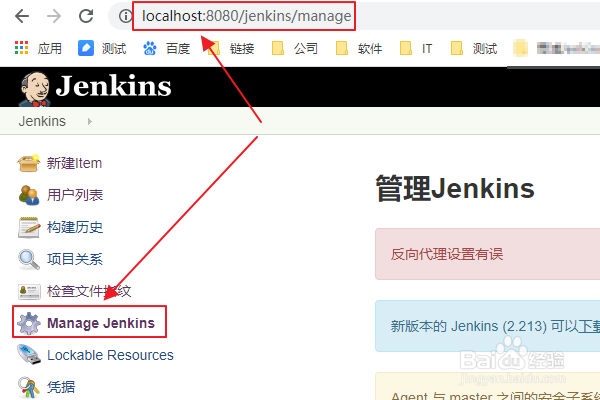Image resolution: width=600 pixels, height=400 pixels.
Task: Go back with the browser back arrow
Action: pos(22,16)
